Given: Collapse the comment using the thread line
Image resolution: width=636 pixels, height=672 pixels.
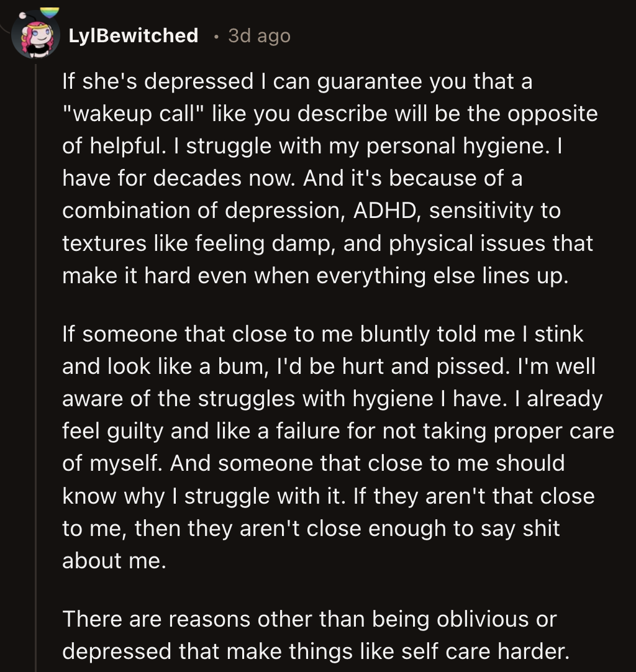Looking at the screenshot, I should coord(36,311).
